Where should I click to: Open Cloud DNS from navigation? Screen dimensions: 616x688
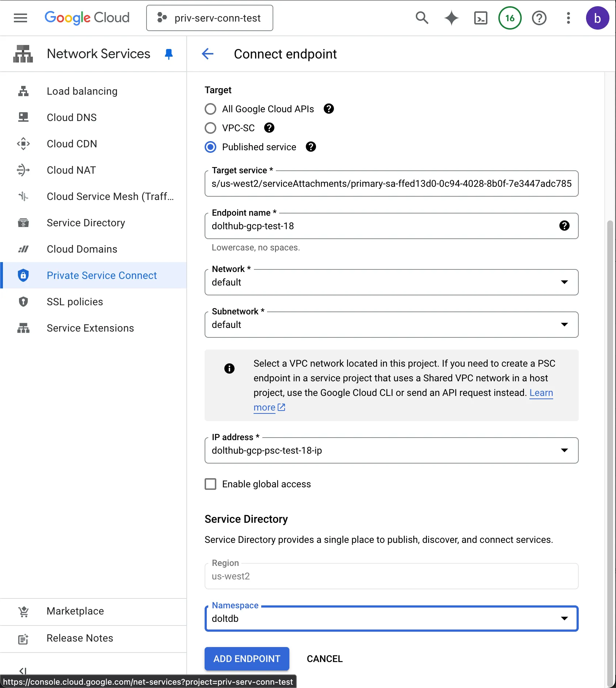click(x=72, y=117)
